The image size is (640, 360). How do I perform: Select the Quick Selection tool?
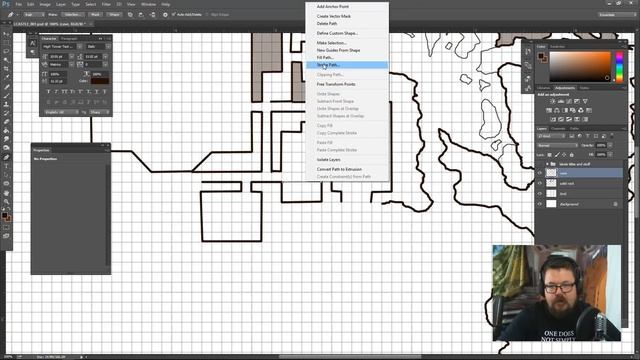click(6, 60)
